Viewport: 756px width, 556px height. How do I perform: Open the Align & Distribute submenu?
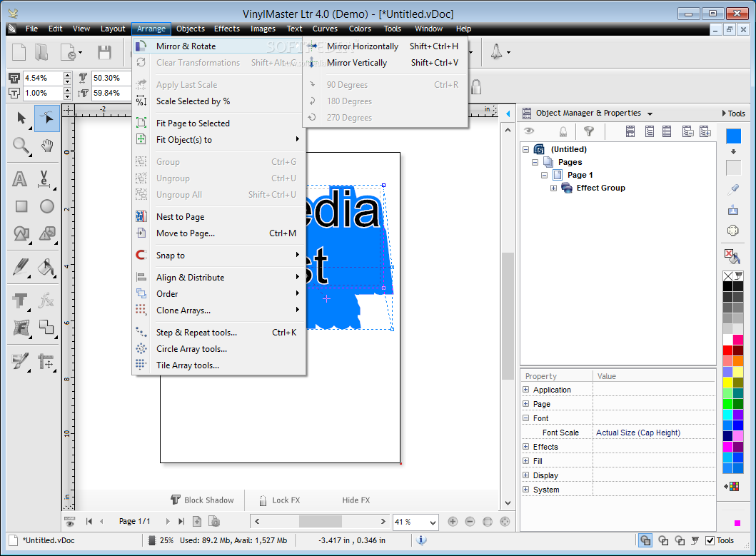[x=219, y=277]
